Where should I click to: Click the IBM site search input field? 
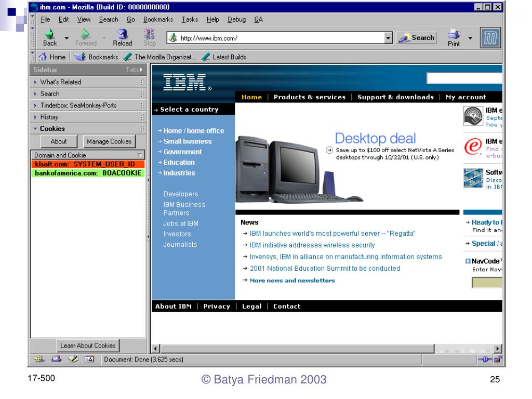point(464,78)
